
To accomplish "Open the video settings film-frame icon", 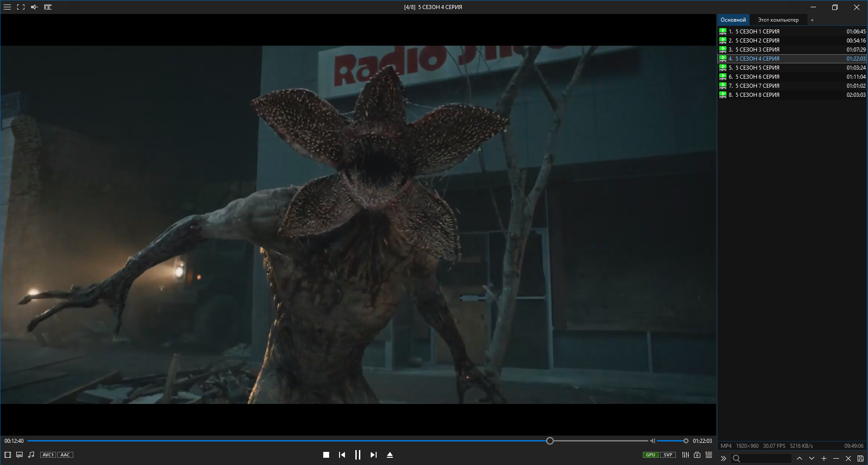I will (x=8, y=455).
